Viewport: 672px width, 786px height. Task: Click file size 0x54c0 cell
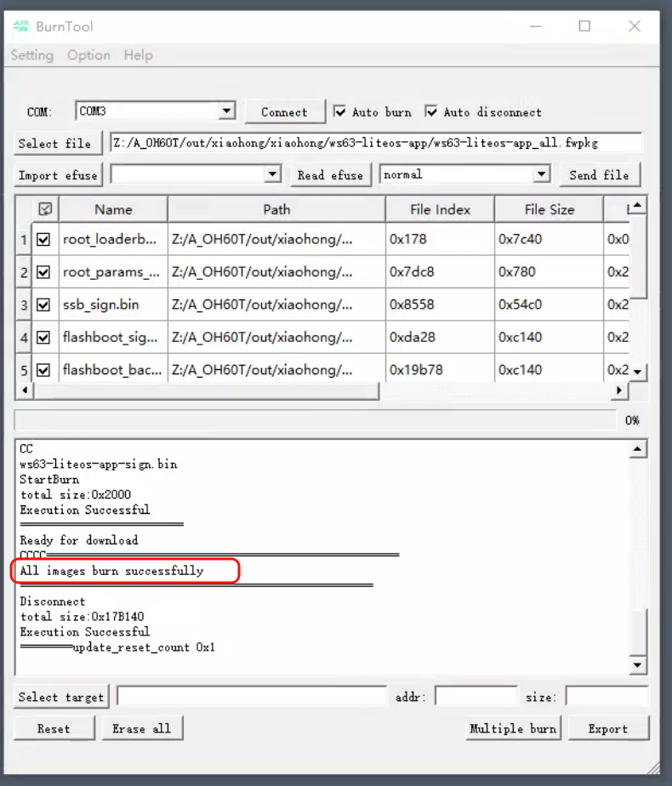550,305
